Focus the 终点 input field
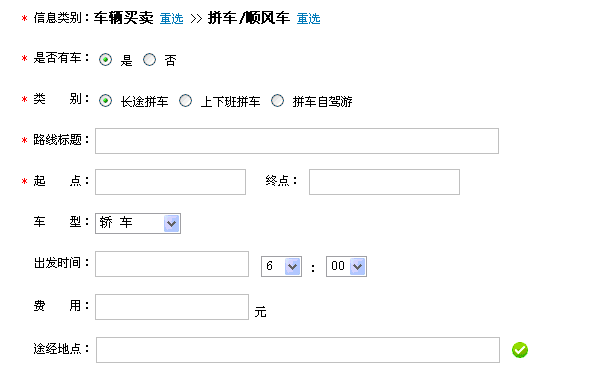This screenshot has height=369, width=612. 384,182
